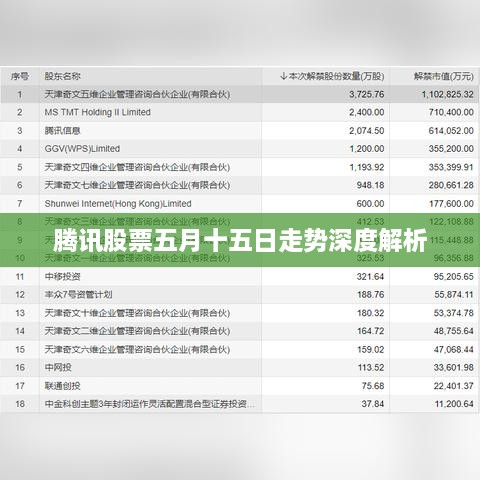Image resolution: width=480 pixels, height=480 pixels.
Task: Select 中网投 row 16
Action: [240, 367]
